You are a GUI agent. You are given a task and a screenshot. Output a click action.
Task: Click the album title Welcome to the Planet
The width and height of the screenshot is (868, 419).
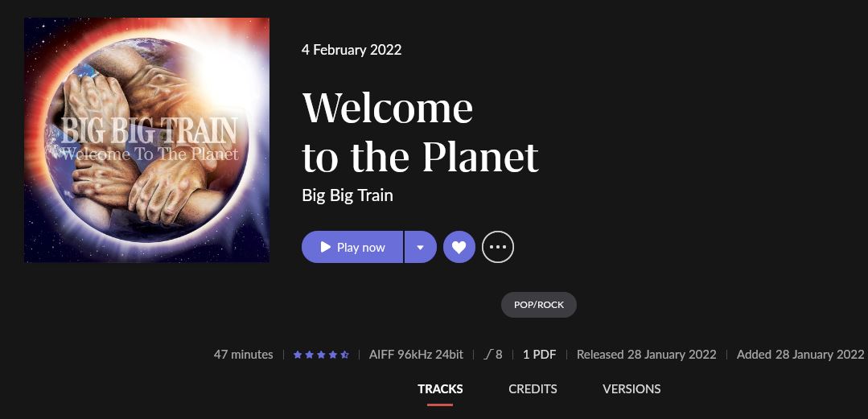click(420, 132)
